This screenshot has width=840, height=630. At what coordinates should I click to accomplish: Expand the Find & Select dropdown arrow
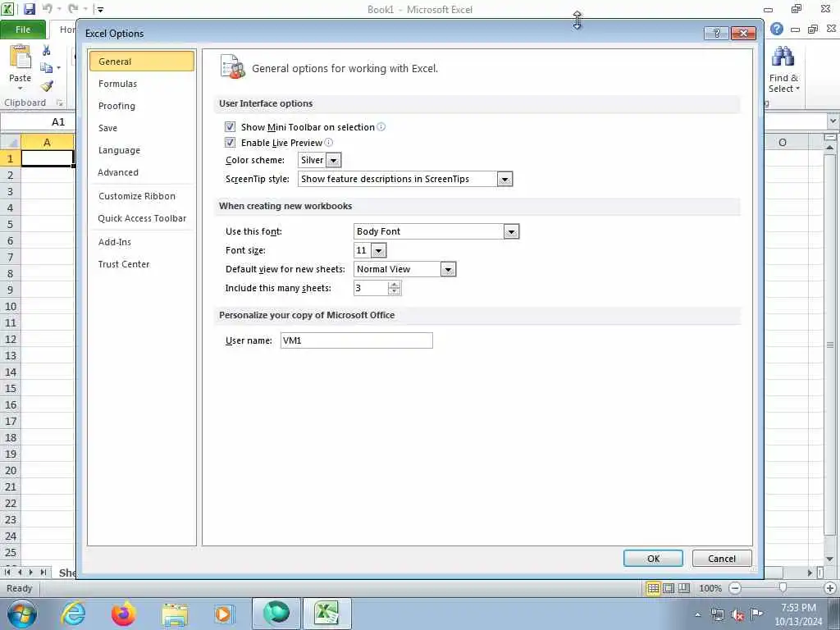point(797,89)
